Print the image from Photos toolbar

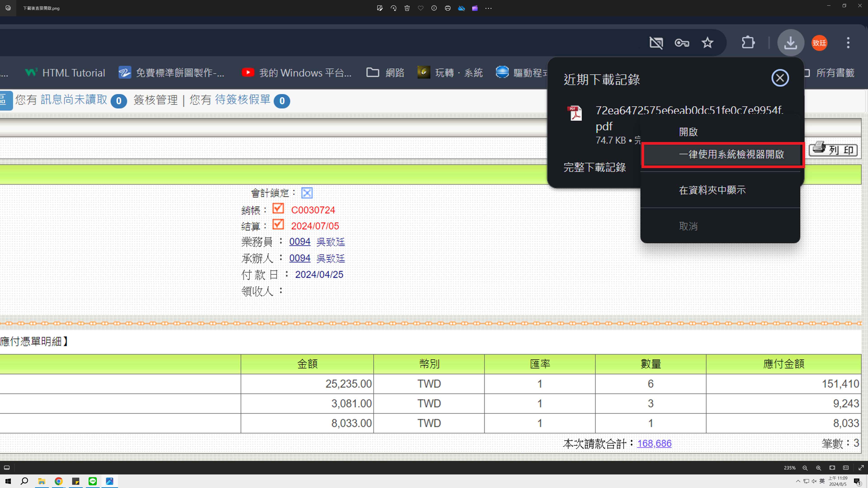(x=448, y=8)
